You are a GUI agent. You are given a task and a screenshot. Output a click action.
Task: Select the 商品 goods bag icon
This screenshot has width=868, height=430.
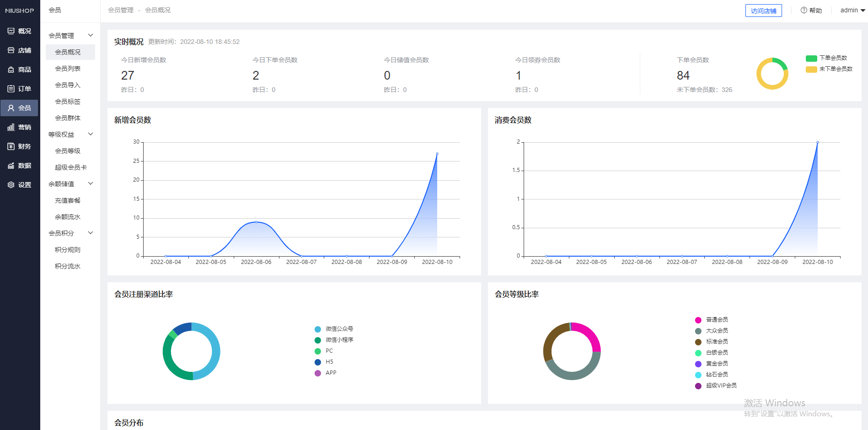(x=11, y=70)
